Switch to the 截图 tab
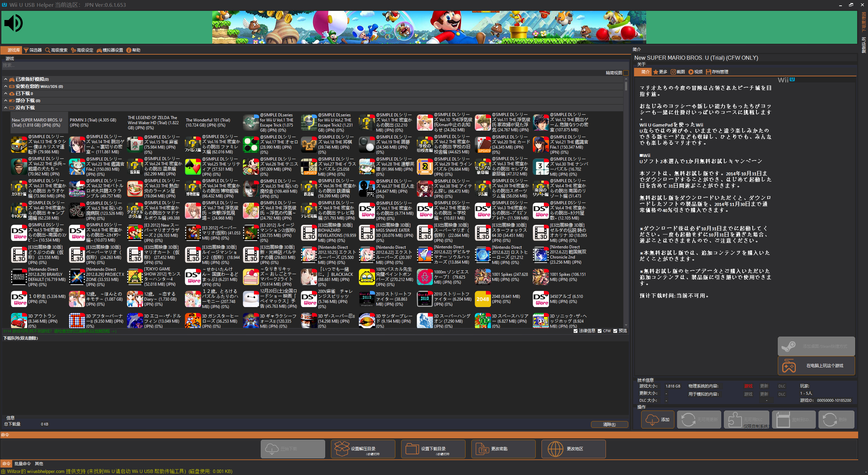Image resolution: width=868 pixels, height=475 pixels. [678, 72]
